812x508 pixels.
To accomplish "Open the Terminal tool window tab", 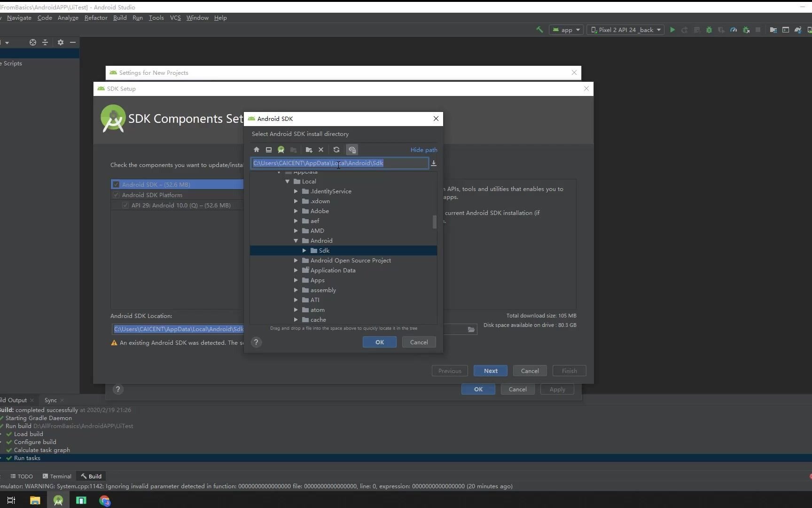I will click(x=57, y=476).
